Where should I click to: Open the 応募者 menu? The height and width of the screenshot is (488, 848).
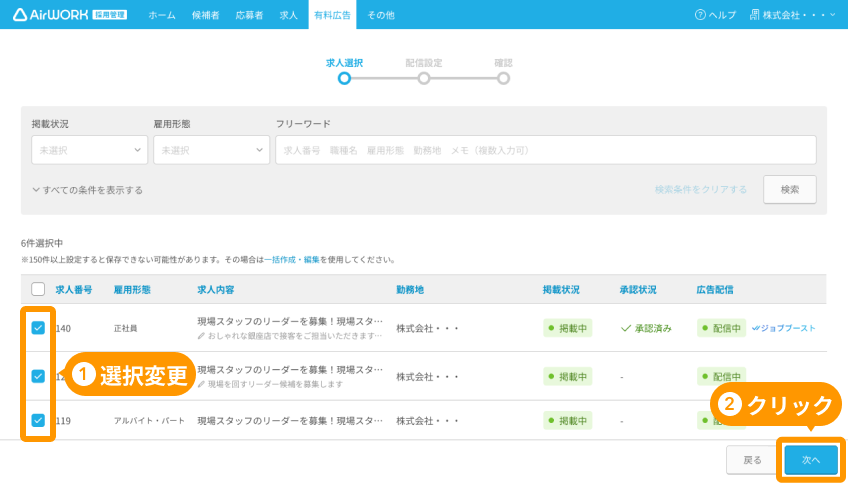[249, 15]
